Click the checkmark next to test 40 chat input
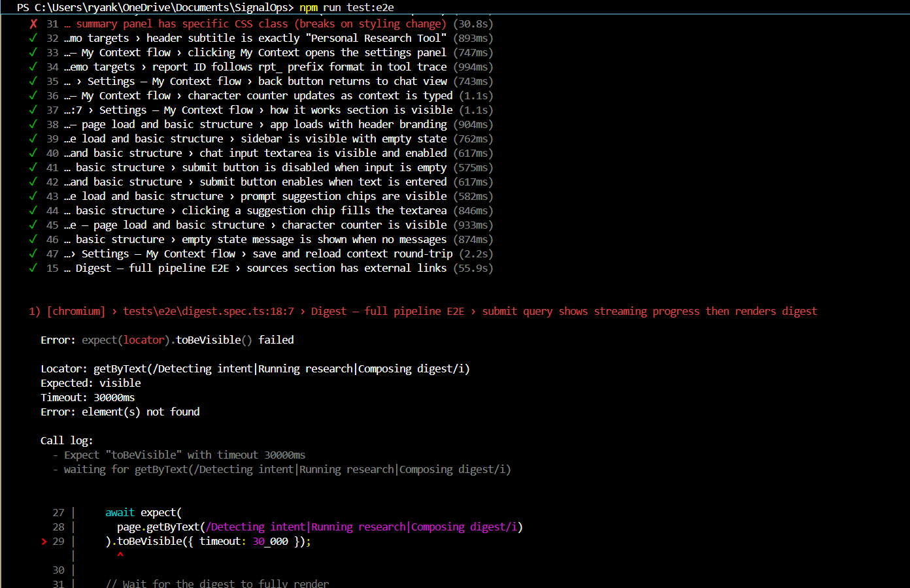The height and width of the screenshot is (588, 910). pos(33,153)
